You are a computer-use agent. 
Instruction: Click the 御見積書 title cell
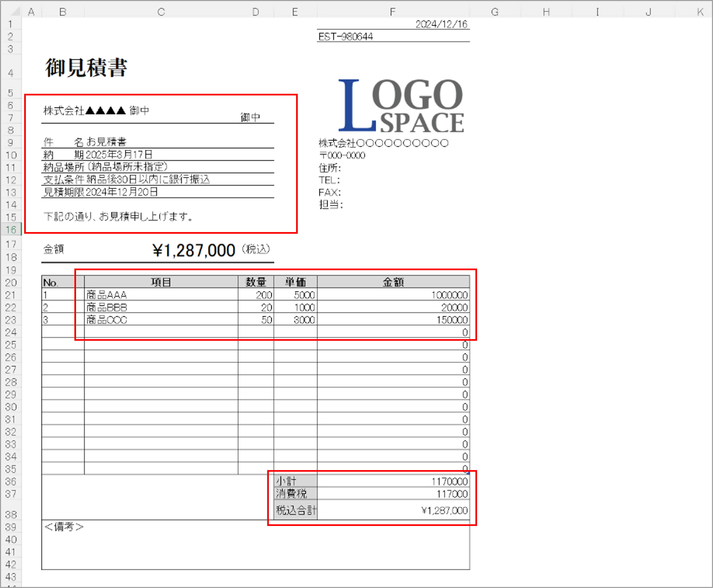pos(86,68)
